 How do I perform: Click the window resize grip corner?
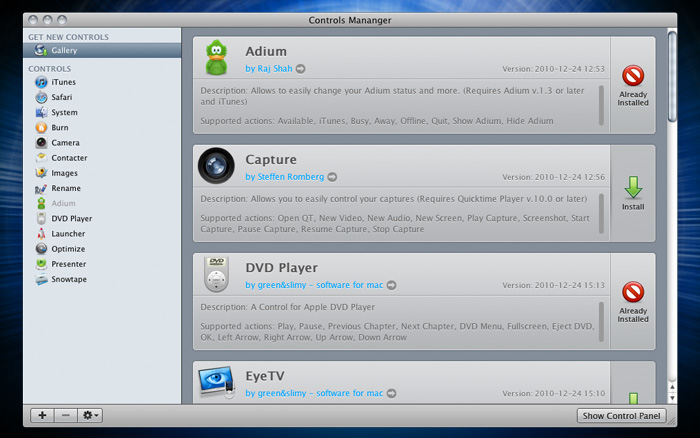pos(671,421)
